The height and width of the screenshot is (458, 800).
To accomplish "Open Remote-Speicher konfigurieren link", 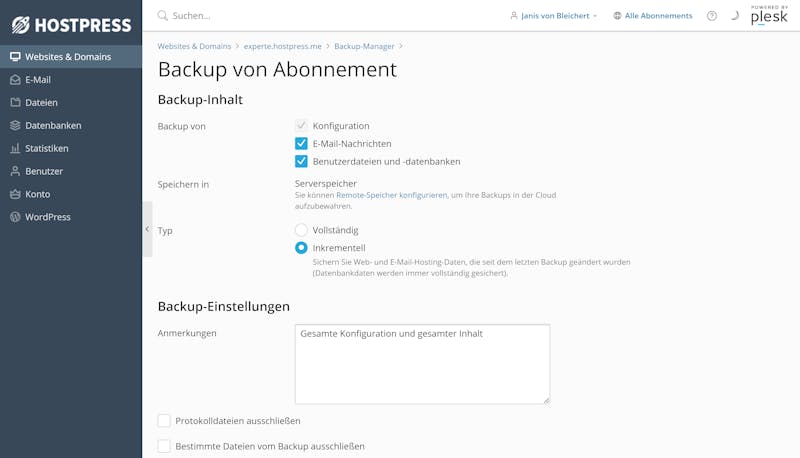I will click(391, 195).
